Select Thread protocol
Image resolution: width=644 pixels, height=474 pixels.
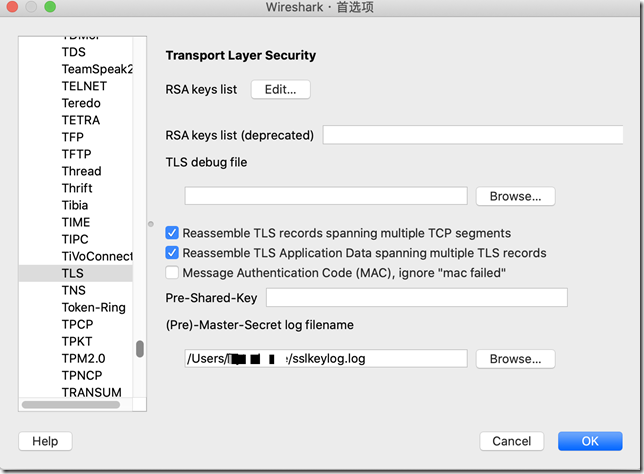point(76,171)
